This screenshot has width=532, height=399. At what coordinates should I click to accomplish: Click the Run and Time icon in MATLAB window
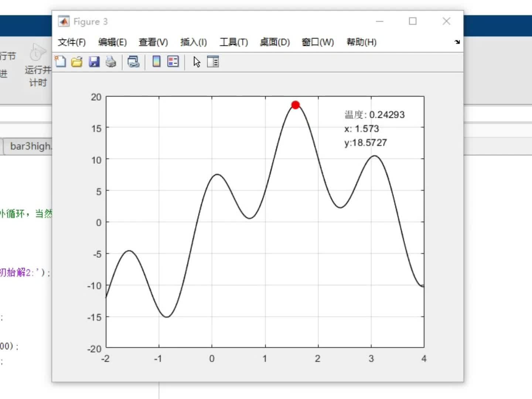coord(37,53)
